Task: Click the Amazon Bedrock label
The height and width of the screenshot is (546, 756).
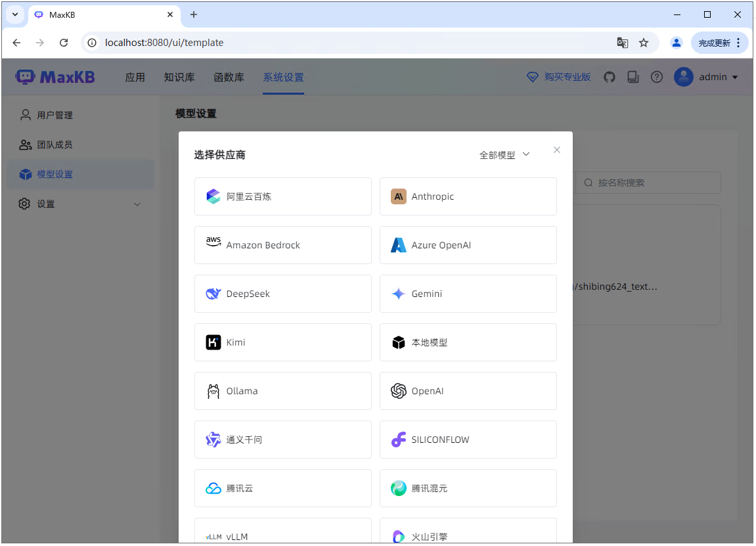Action: coord(263,245)
